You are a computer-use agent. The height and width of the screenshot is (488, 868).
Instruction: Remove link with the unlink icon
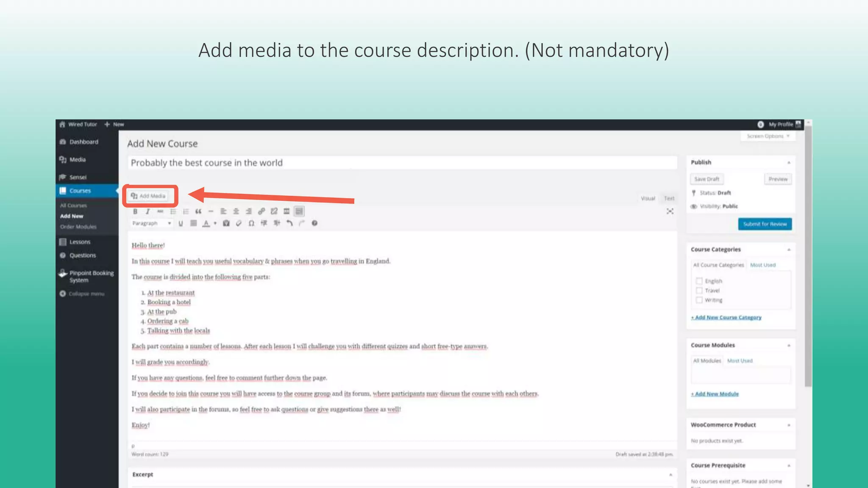click(x=274, y=211)
